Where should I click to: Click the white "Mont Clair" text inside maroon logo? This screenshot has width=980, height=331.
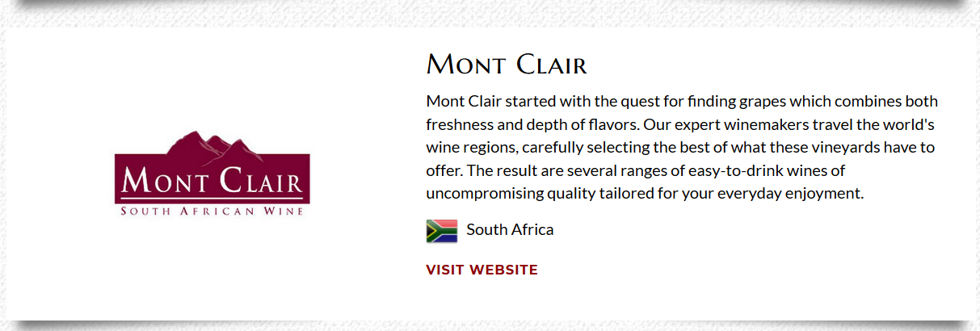212,179
